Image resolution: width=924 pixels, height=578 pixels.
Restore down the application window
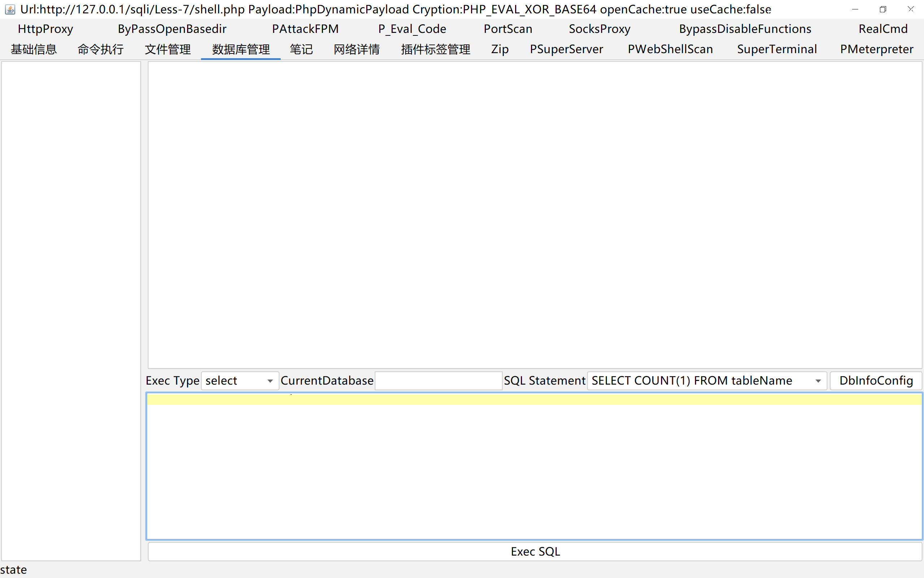tap(883, 9)
